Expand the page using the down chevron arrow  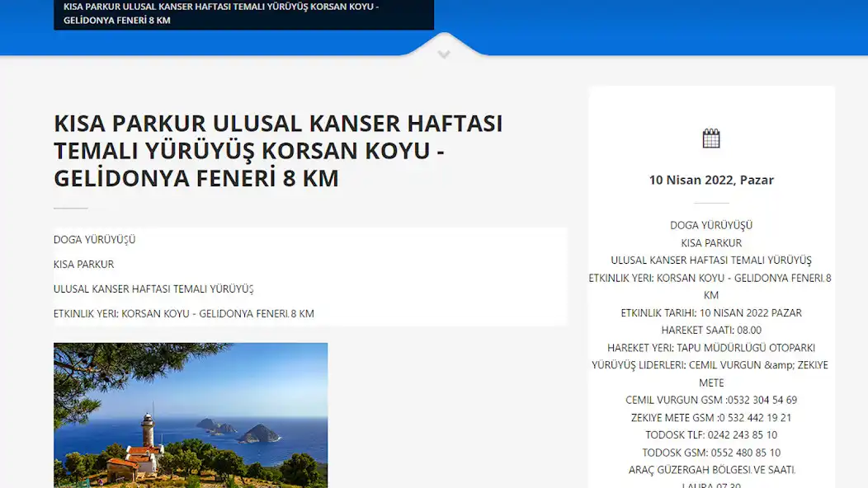[443, 53]
